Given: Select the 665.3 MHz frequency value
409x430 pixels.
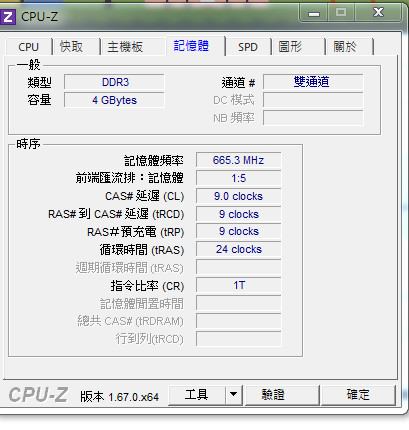Looking at the screenshot, I should coord(239,160).
